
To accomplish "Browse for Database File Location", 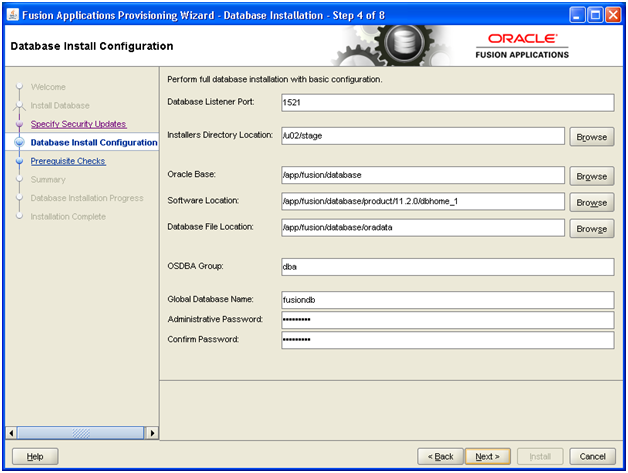I will (x=592, y=229).
